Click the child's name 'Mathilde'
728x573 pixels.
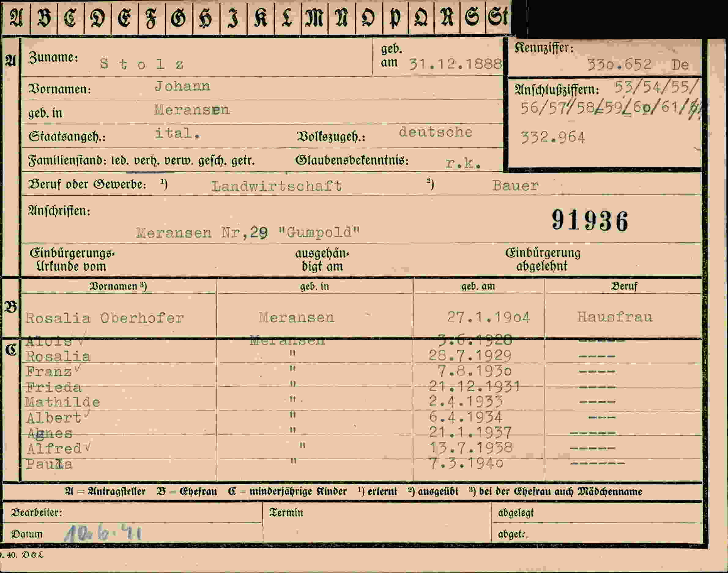coord(63,402)
